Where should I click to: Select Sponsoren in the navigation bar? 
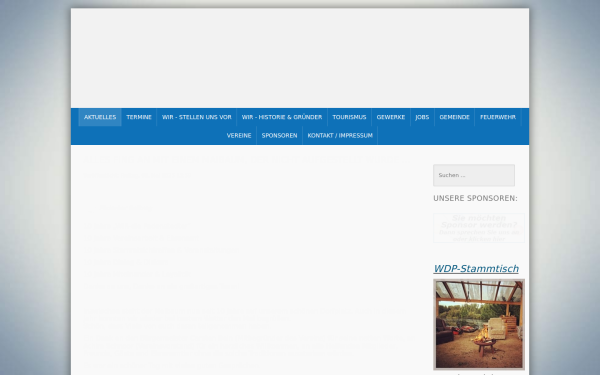click(x=279, y=135)
